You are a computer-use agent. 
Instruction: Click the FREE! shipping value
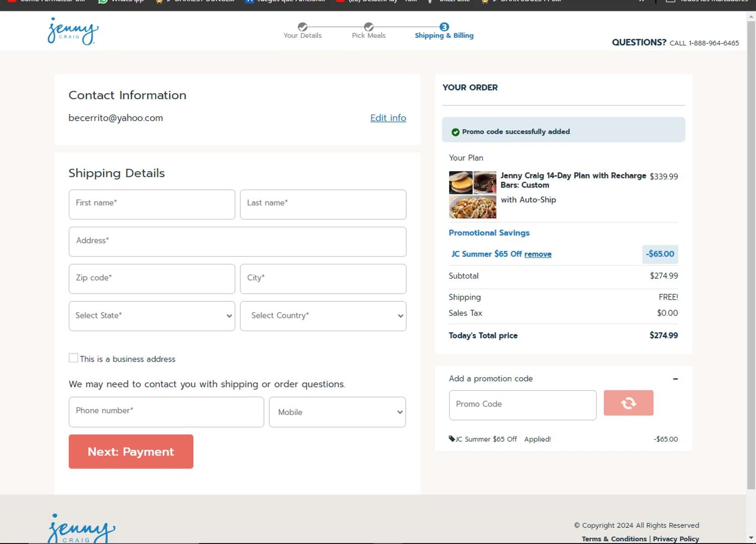(668, 297)
